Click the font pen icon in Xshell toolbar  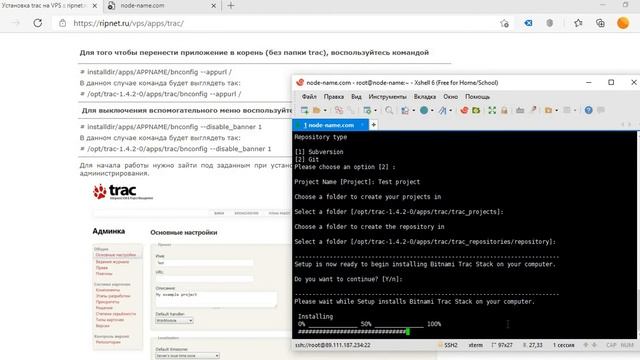(442, 110)
